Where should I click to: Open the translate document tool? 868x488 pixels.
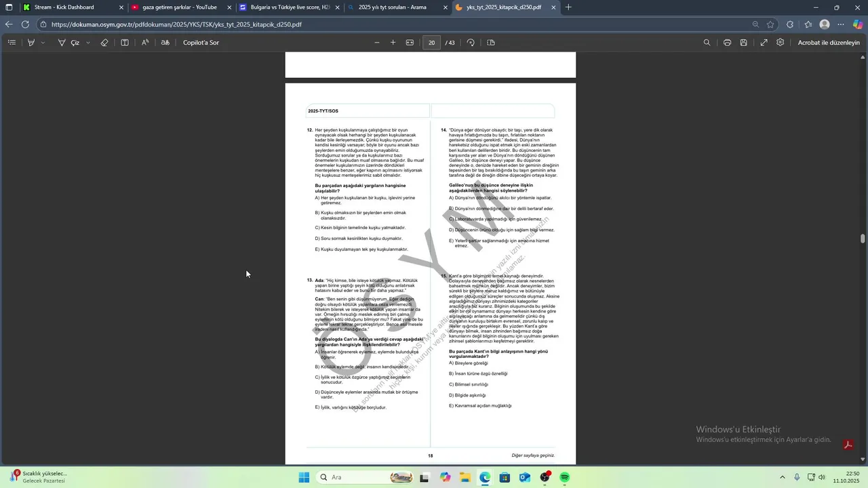165,43
